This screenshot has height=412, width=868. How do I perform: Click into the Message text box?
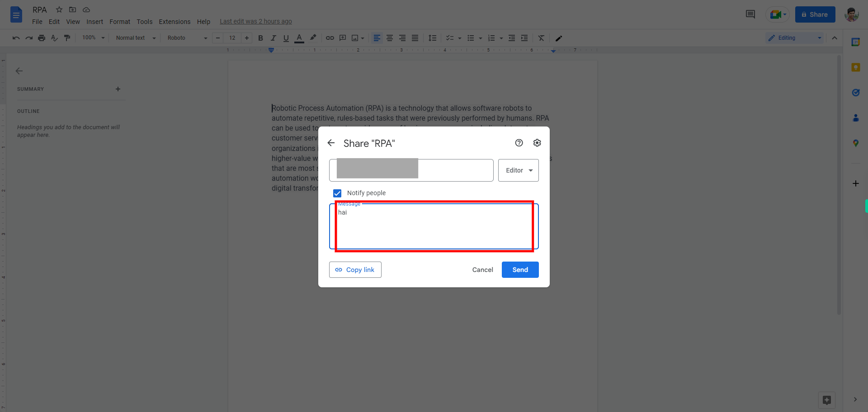(434, 226)
